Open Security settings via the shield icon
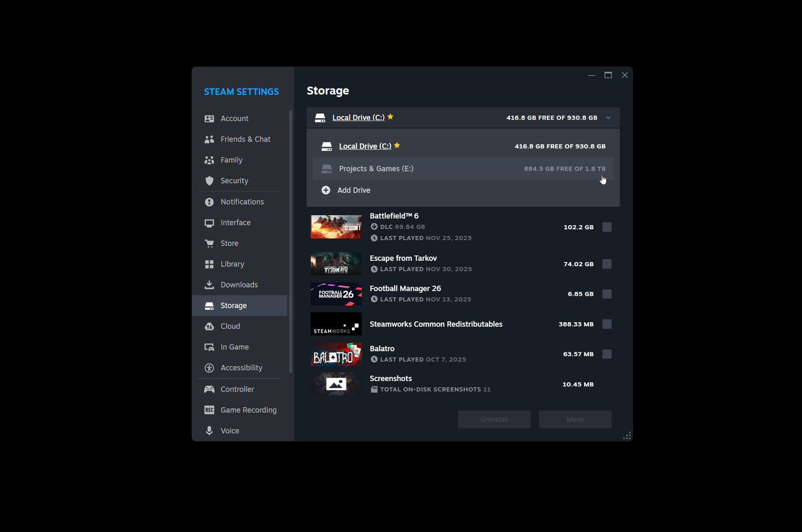The height and width of the screenshot is (532, 802). coord(209,181)
